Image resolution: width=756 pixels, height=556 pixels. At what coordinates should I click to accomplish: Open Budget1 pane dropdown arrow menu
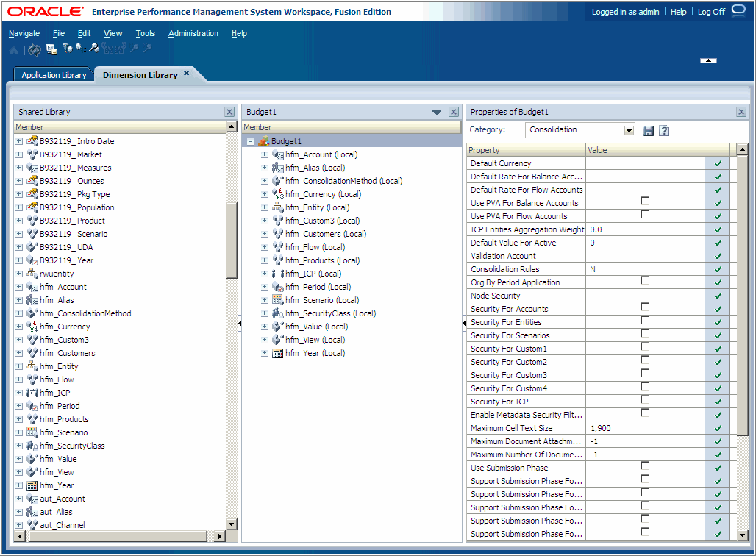(x=437, y=113)
